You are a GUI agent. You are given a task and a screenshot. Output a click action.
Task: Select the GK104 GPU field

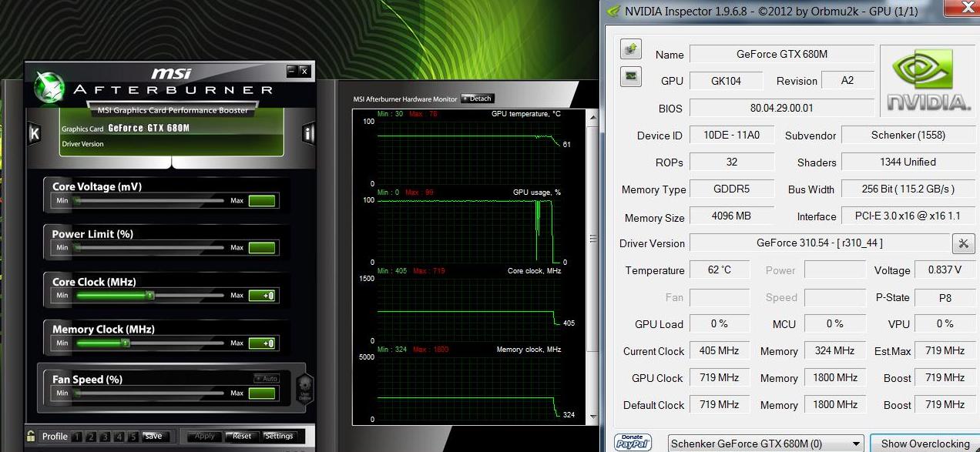(x=726, y=81)
